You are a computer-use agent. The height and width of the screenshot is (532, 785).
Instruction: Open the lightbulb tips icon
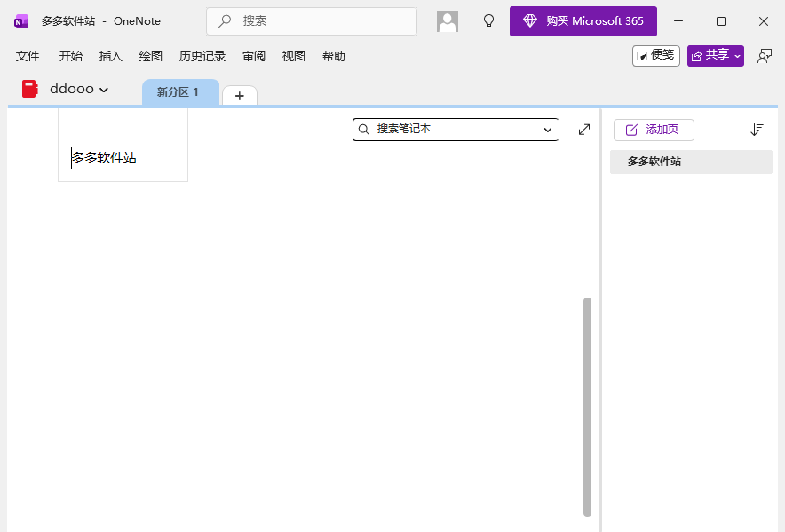click(488, 21)
